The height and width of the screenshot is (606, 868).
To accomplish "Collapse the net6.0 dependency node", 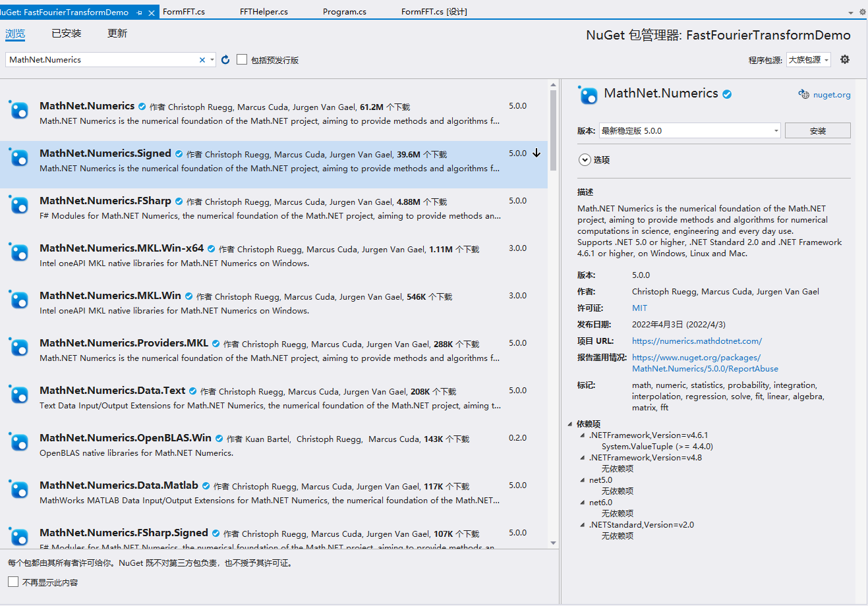I will (582, 502).
